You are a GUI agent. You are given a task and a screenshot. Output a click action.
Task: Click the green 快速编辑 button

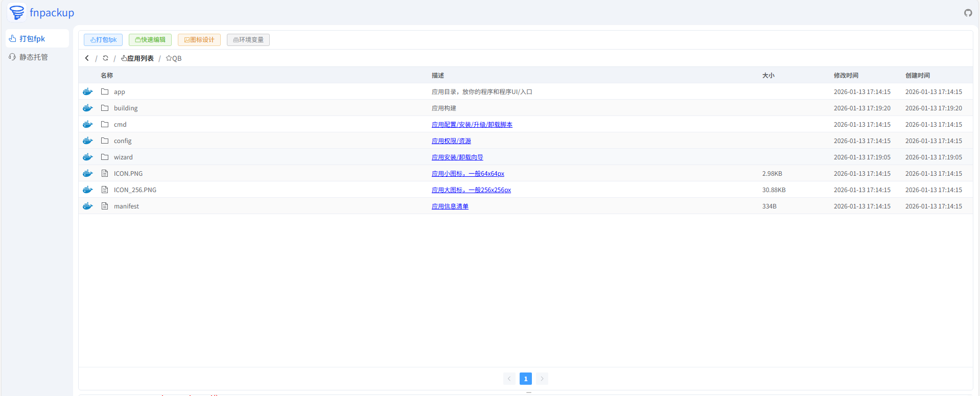coord(150,40)
